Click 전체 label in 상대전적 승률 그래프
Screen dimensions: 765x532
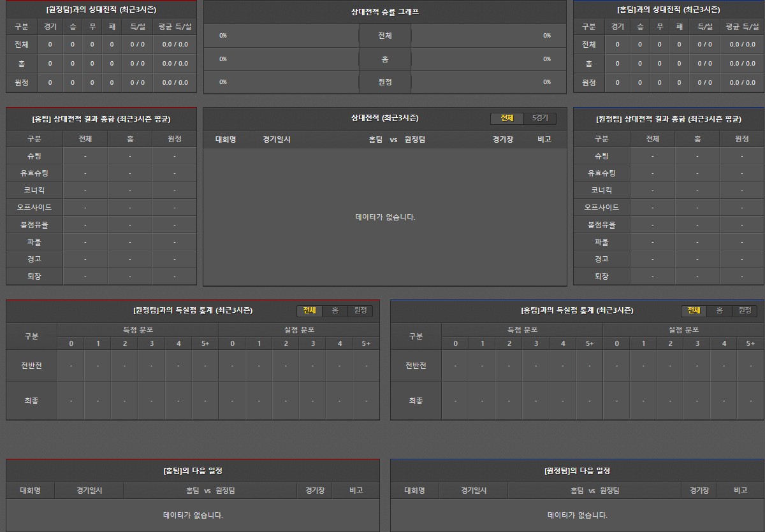pos(384,36)
